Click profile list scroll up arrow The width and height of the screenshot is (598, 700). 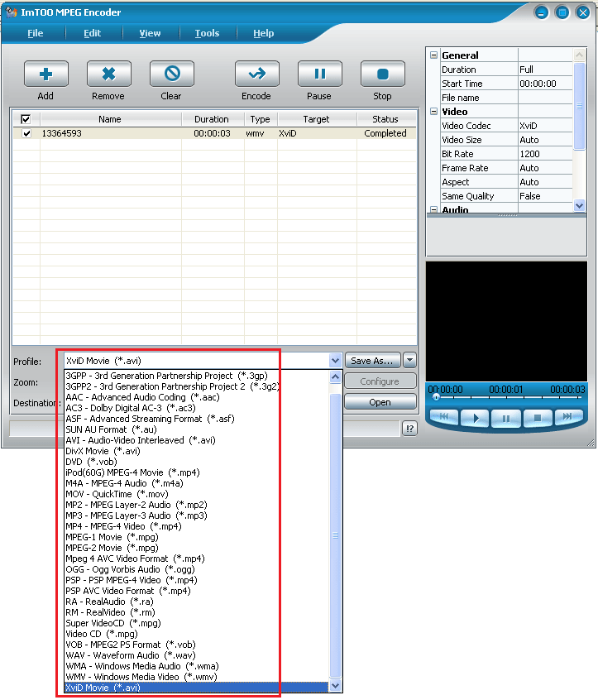335,377
